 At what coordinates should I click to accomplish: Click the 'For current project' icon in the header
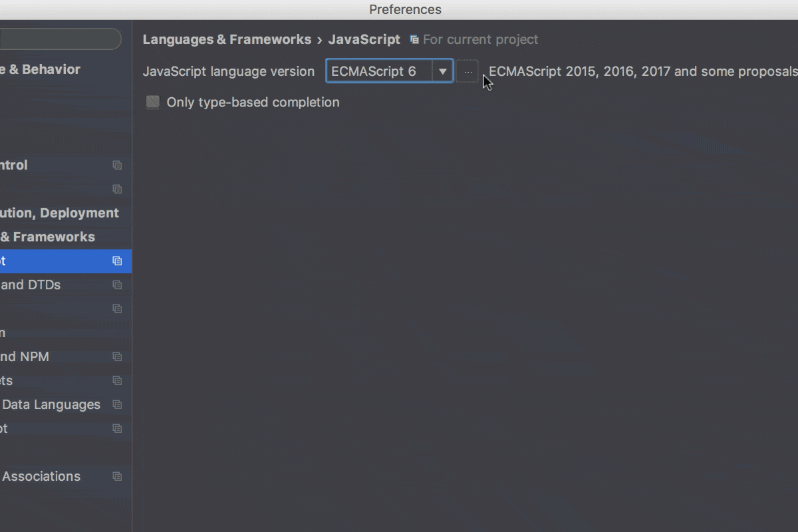[x=414, y=40]
